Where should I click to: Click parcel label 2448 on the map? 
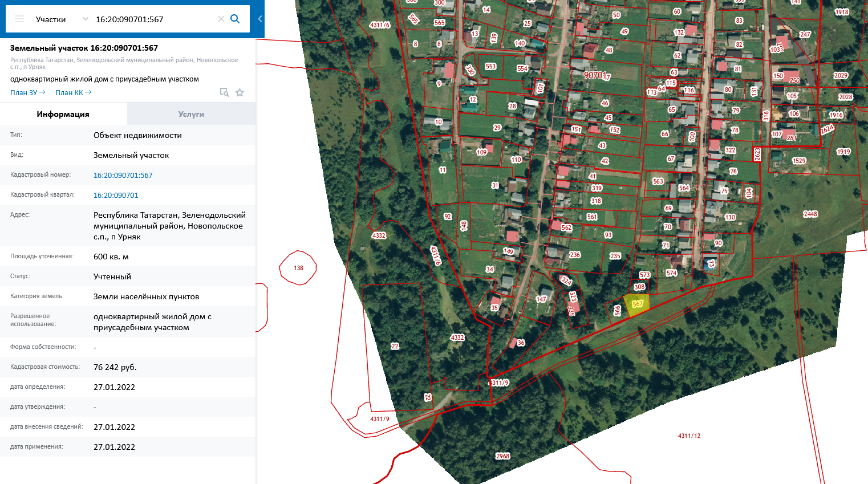810,214
